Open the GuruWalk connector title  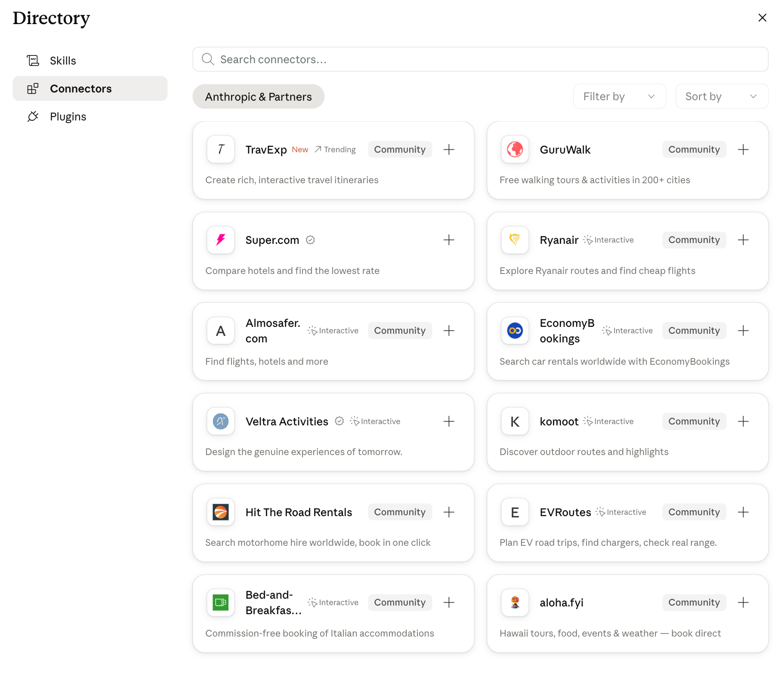(565, 150)
